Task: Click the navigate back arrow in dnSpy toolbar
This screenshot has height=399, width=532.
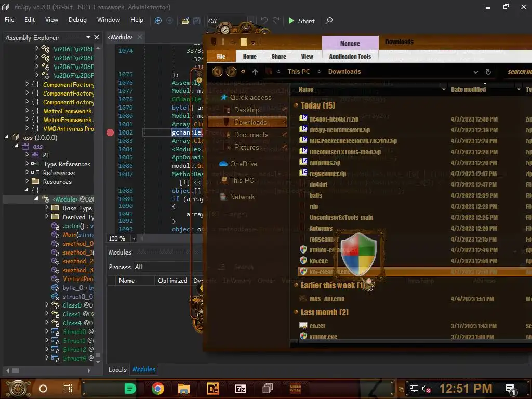Action: (158, 21)
